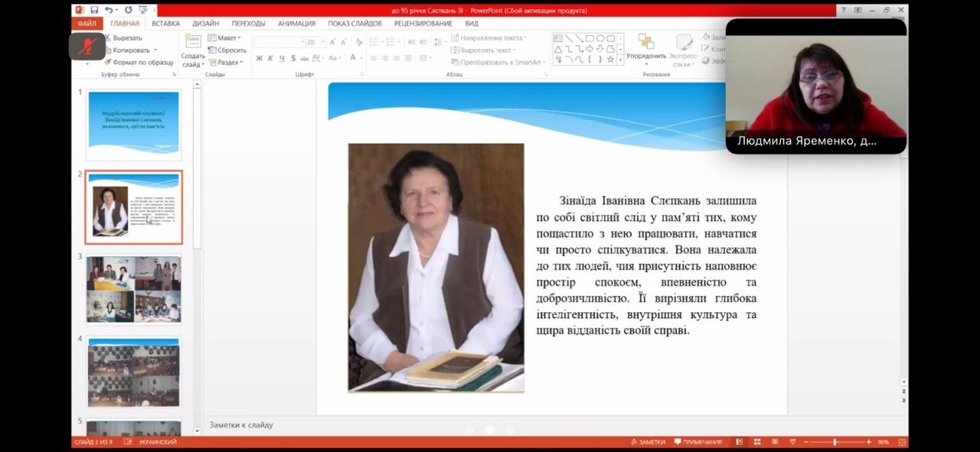Toggle italic К formatting
This screenshot has width=980, height=452.
270,58
